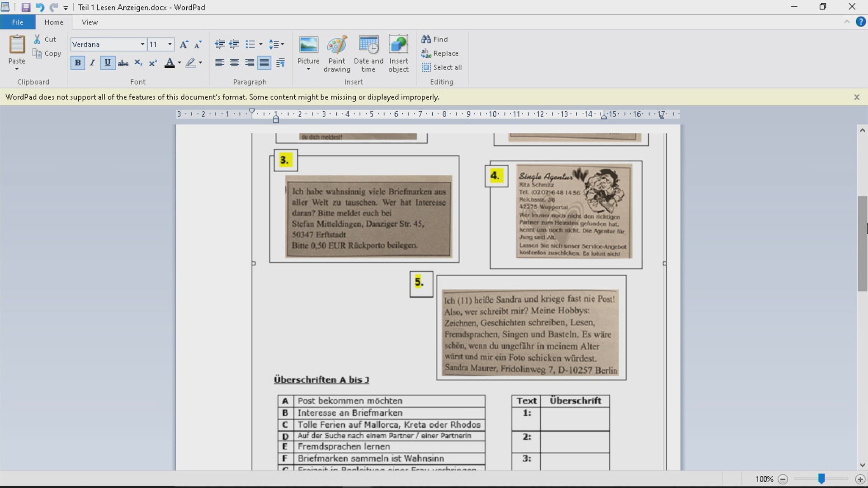Save the document from quick access toolbar
This screenshot has width=868, height=488.
tap(26, 7)
